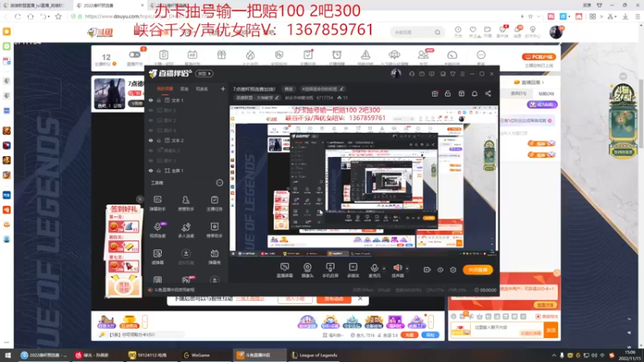
Task: Toggle visibility of 图片 3 source
Action: 151,110
